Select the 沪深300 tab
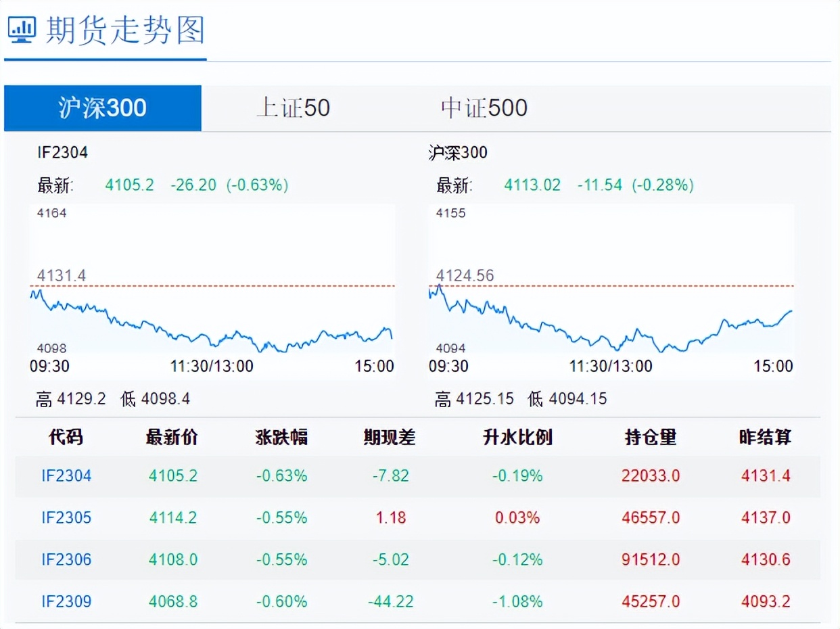Screen dimensions: 840x629 pos(103,108)
